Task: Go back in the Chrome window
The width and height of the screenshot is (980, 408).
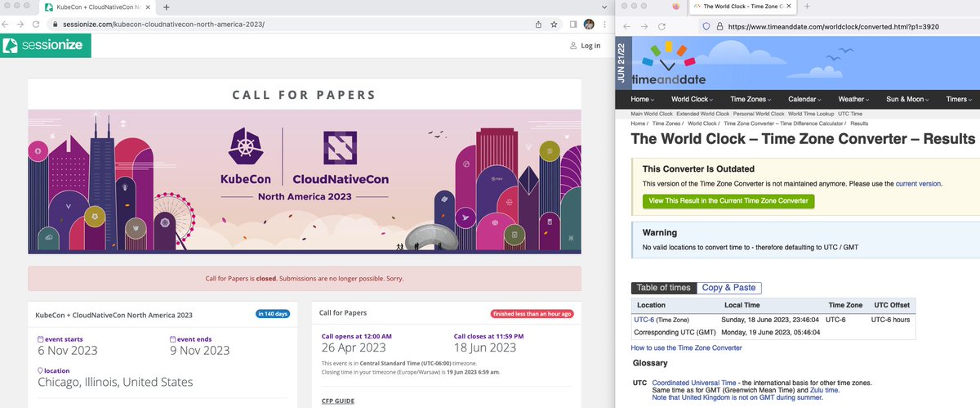Action: (x=7, y=24)
